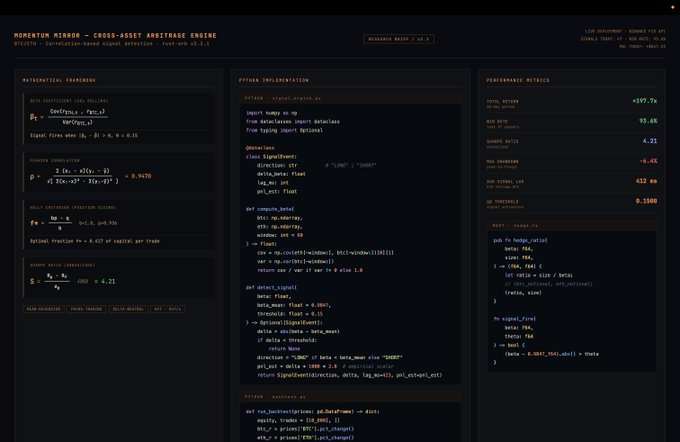This screenshot has height=442, width=680.
Task: Click the BTC/ETH correlation subtitle line
Action: pos(111,44)
